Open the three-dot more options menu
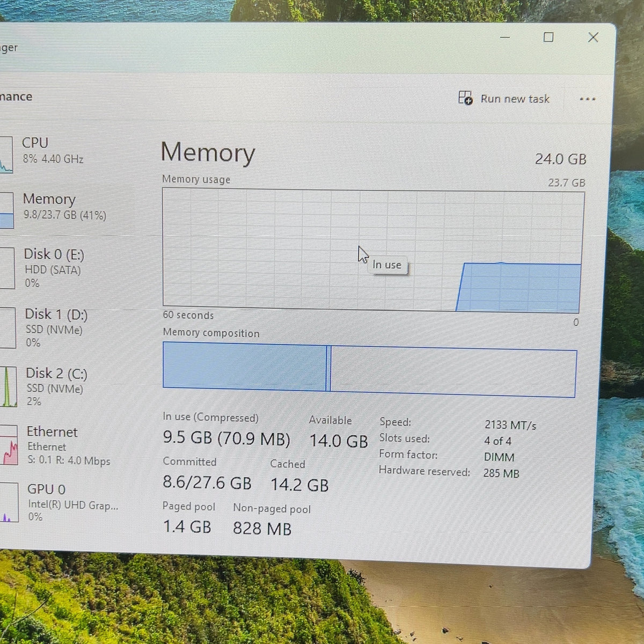The width and height of the screenshot is (644, 644). [588, 99]
